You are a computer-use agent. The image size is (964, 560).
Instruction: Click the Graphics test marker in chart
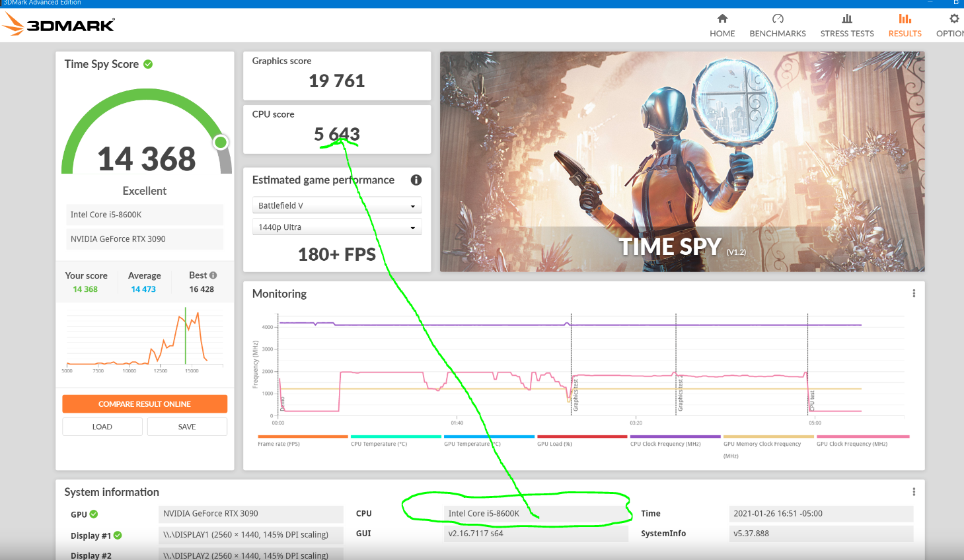tap(575, 395)
